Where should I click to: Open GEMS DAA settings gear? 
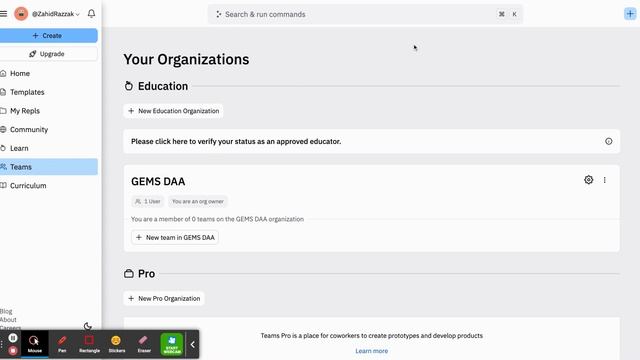click(x=588, y=180)
